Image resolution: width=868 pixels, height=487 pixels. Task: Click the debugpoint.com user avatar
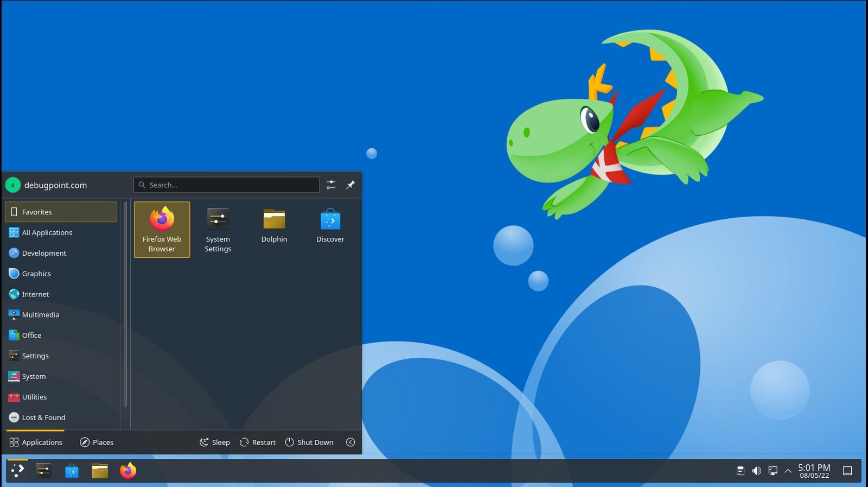[x=12, y=185]
